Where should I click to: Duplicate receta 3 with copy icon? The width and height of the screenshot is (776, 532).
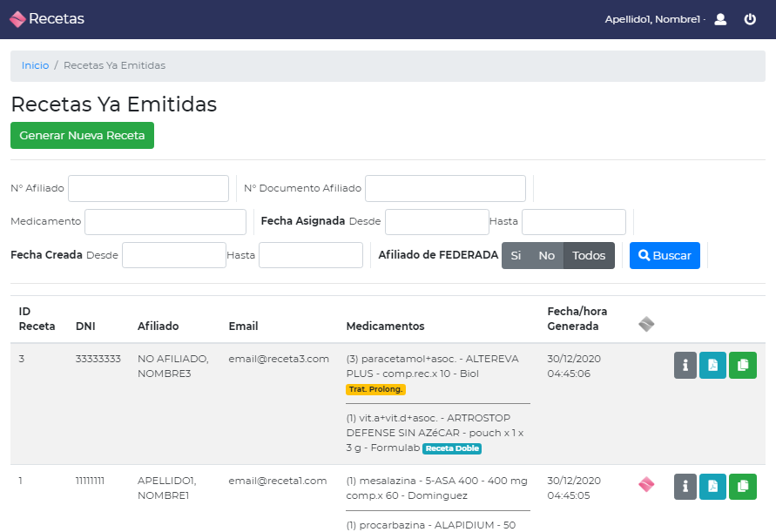coord(743,366)
